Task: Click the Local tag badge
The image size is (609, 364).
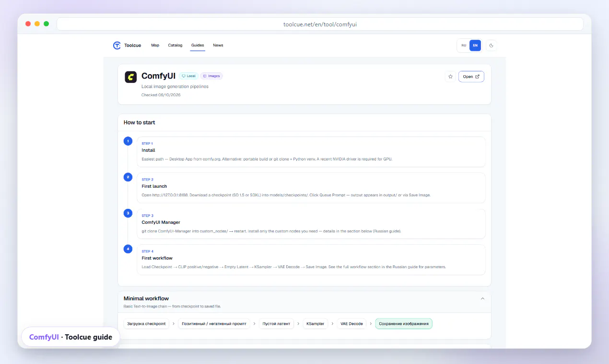Action: click(x=188, y=76)
